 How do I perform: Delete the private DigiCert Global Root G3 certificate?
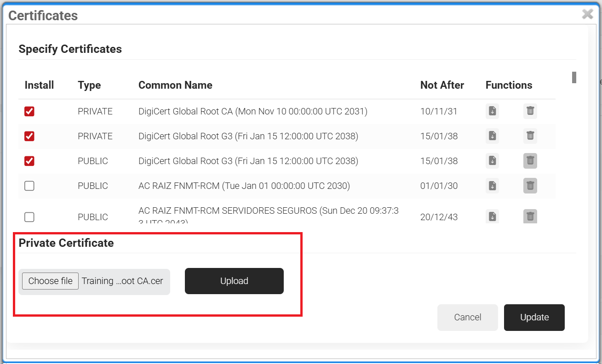point(530,136)
